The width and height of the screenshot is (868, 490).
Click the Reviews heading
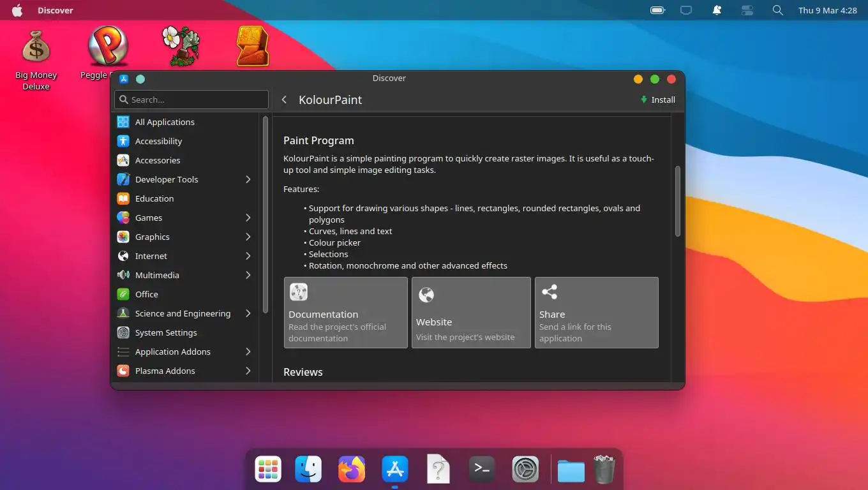point(303,372)
